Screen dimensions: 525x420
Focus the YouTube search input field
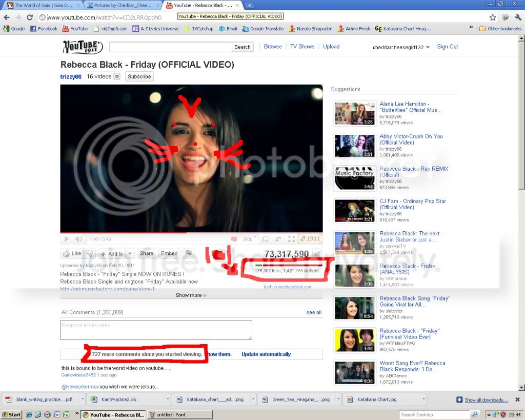point(170,47)
